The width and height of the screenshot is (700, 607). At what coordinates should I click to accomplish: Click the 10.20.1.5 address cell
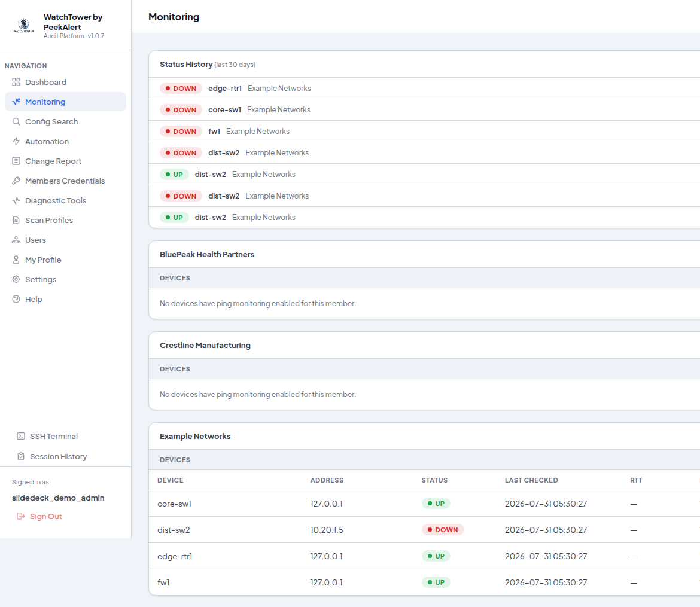pos(327,530)
